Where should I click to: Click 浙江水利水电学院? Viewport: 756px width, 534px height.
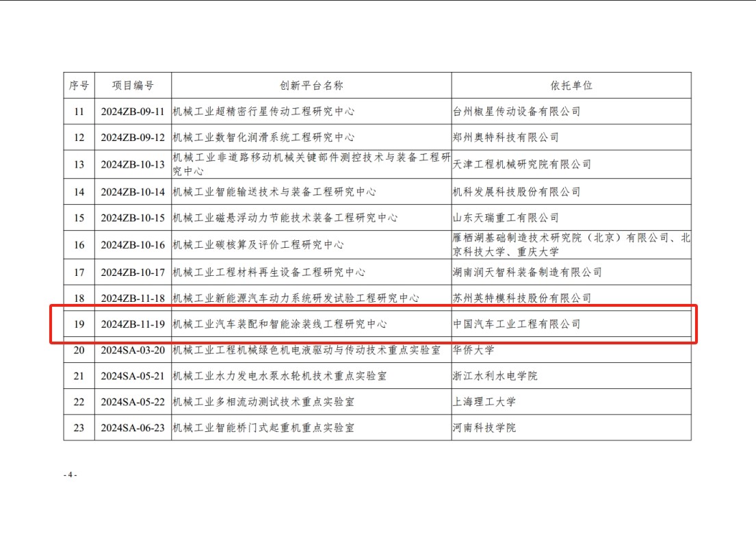(x=495, y=377)
